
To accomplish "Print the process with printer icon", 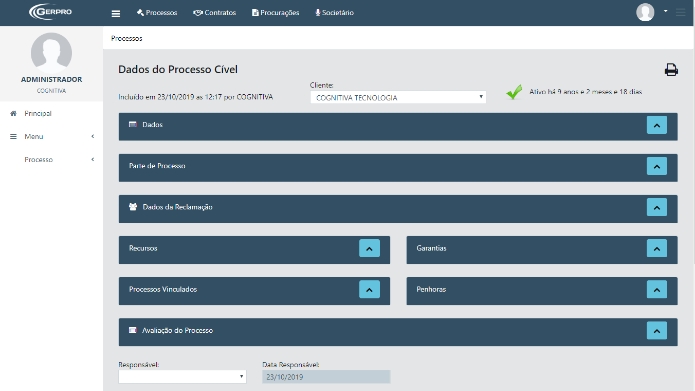I will 671,70.
